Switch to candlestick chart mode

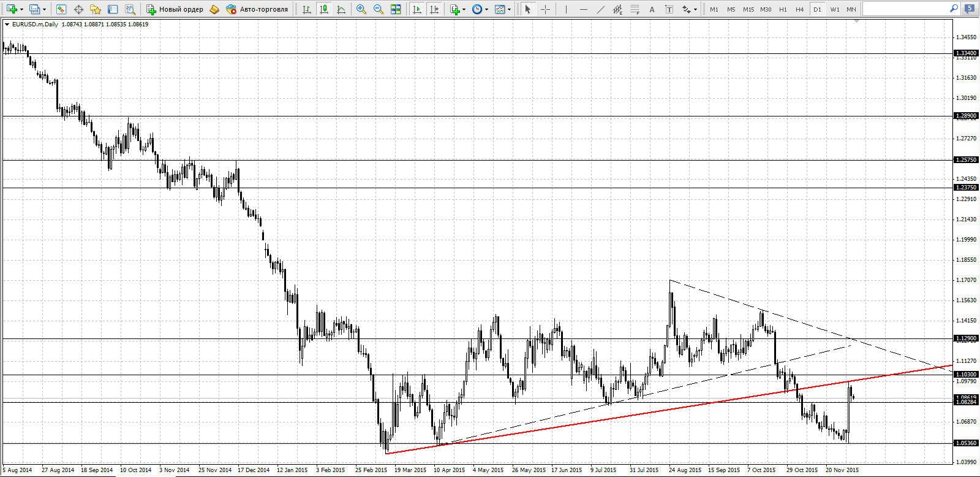pyautogui.click(x=324, y=9)
